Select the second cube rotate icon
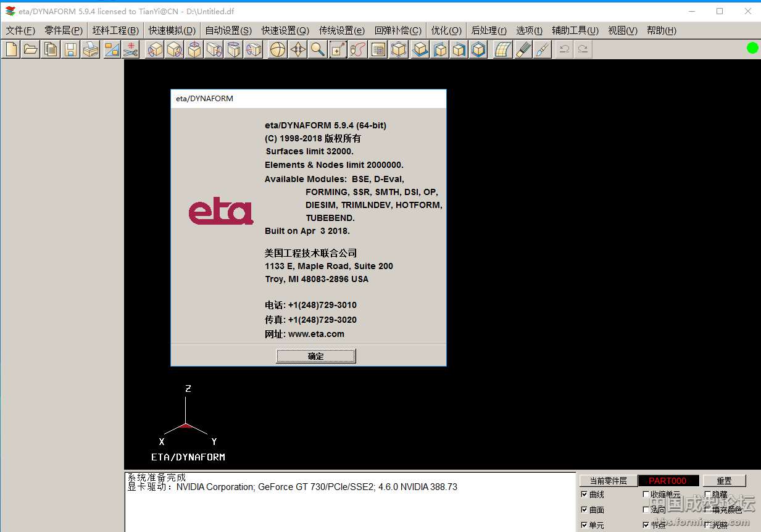 pos(175,49)
